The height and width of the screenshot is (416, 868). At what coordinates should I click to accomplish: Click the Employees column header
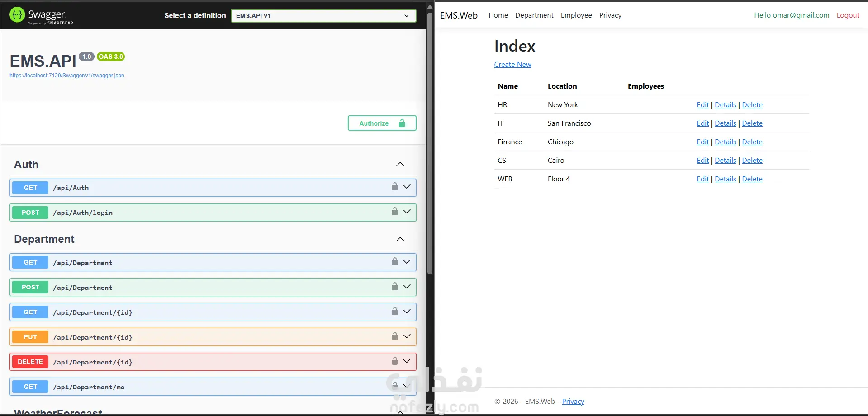click(x=646, y=86)
